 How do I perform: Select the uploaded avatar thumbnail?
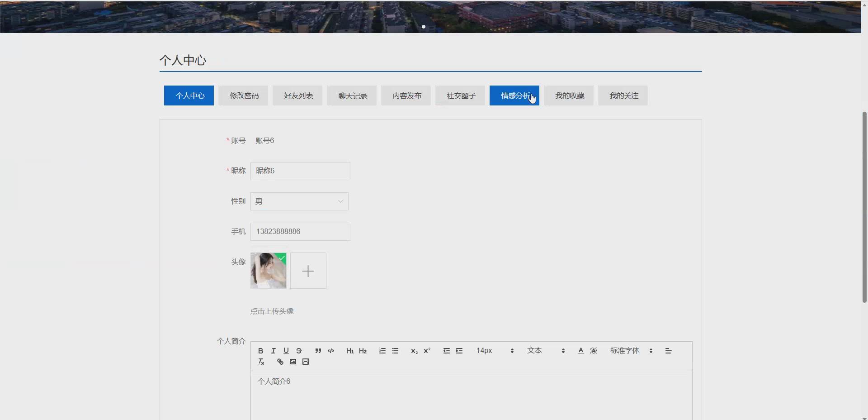[x=269, y=271]
